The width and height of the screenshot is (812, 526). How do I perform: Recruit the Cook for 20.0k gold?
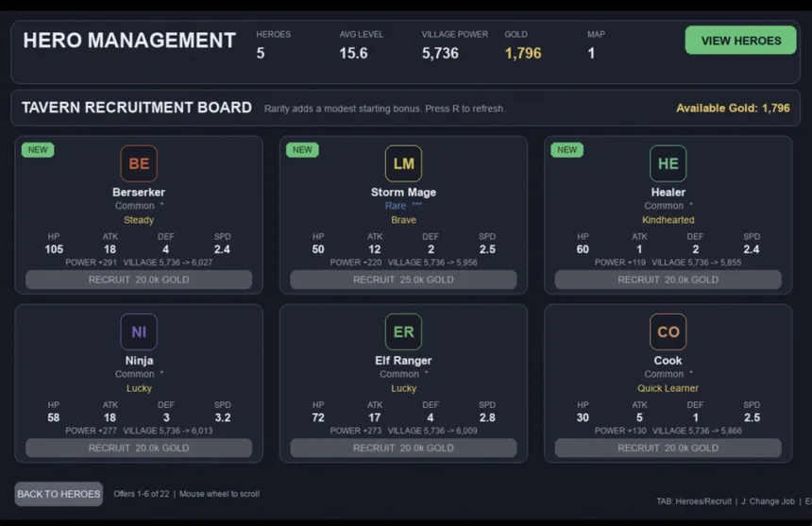(668, 448)
